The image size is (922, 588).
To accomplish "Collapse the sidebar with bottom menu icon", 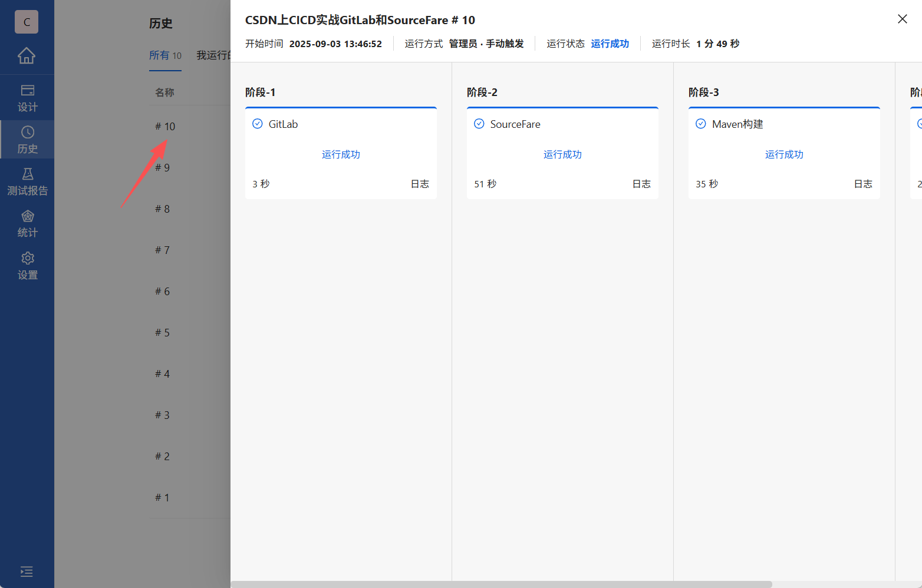I will [27, 572].
